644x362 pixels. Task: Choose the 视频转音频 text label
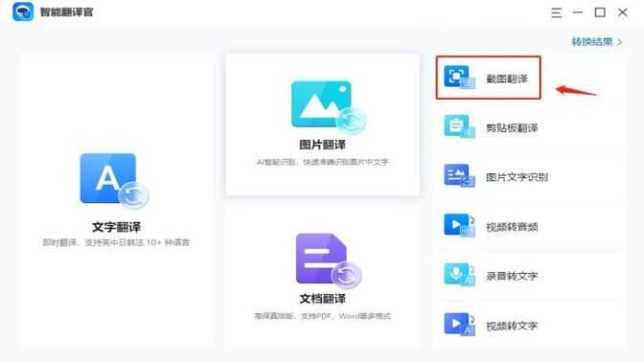coord(512,227)
